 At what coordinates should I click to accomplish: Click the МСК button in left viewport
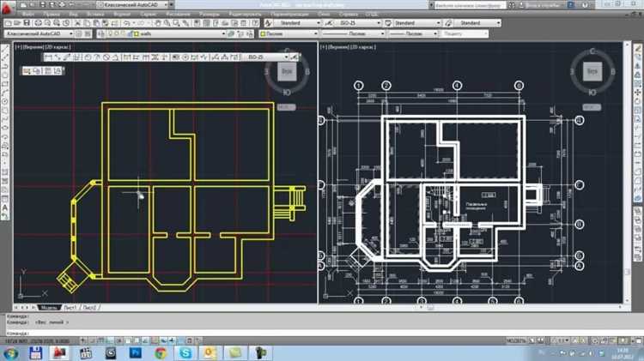[x=286, y=107]
